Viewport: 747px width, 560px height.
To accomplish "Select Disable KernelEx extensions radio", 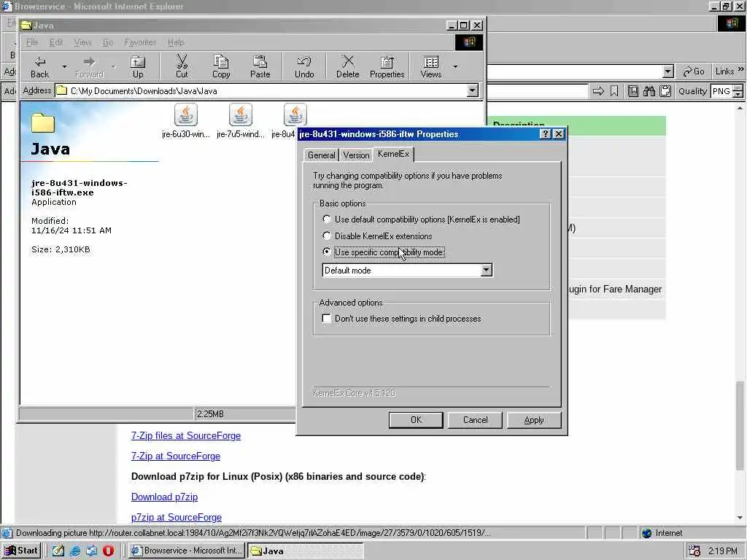I will 326,236.
